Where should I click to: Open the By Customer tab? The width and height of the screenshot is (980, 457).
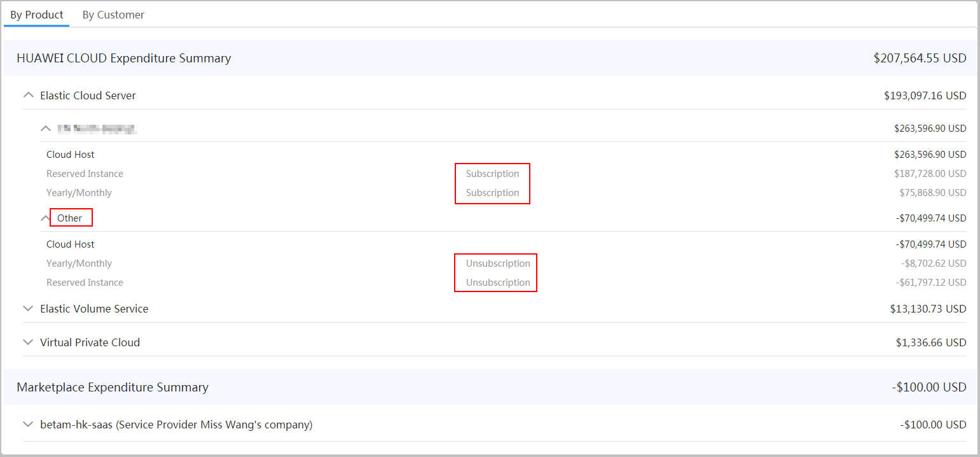click(x=113, y=15)
